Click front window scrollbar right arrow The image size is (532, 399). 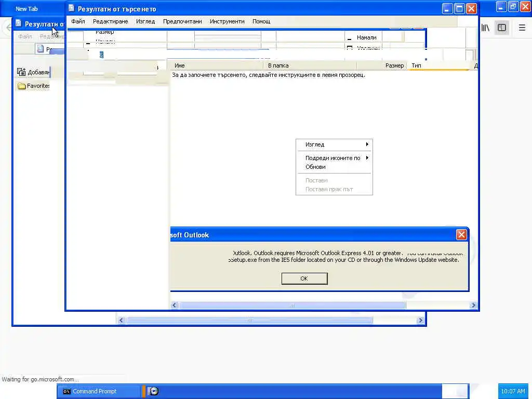tap(473, 305)
